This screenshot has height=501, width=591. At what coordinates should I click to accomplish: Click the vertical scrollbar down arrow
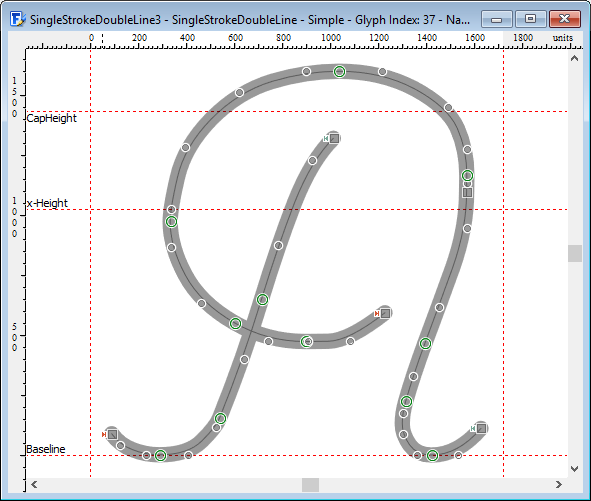coord(574,469)
